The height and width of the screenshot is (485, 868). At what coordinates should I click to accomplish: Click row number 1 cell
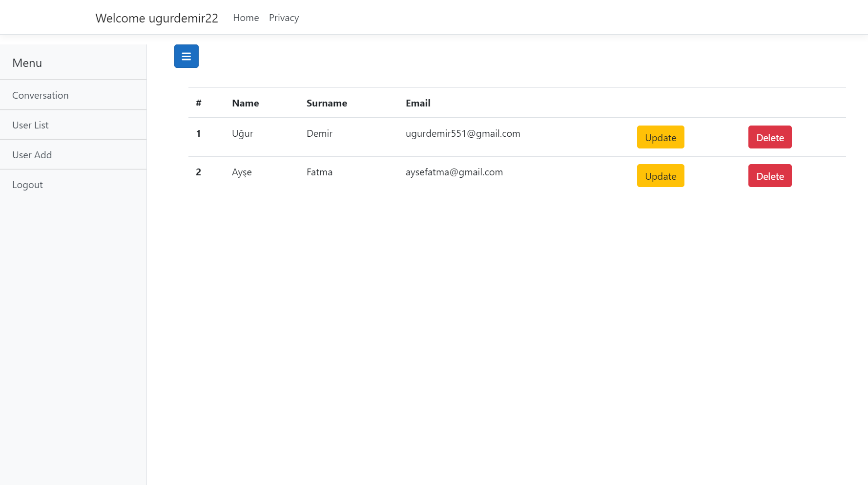pyautogui.click(x=198, y=133)
